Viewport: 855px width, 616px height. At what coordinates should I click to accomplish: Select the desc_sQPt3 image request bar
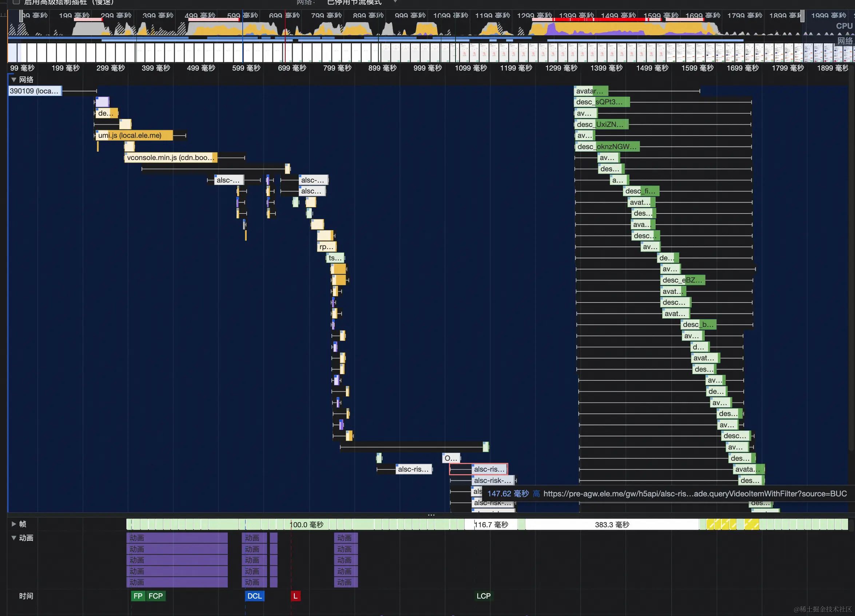[602, 102]
